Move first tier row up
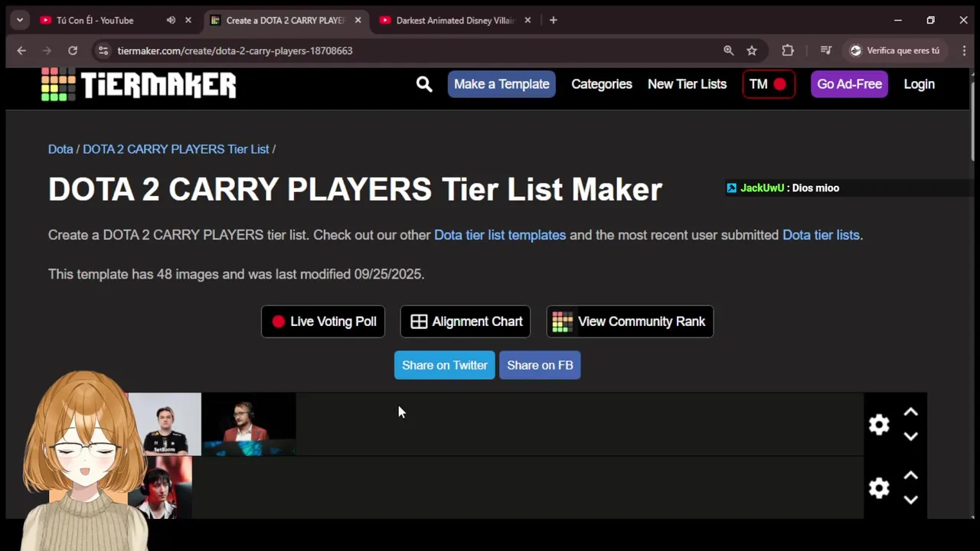 coord(910,412)
